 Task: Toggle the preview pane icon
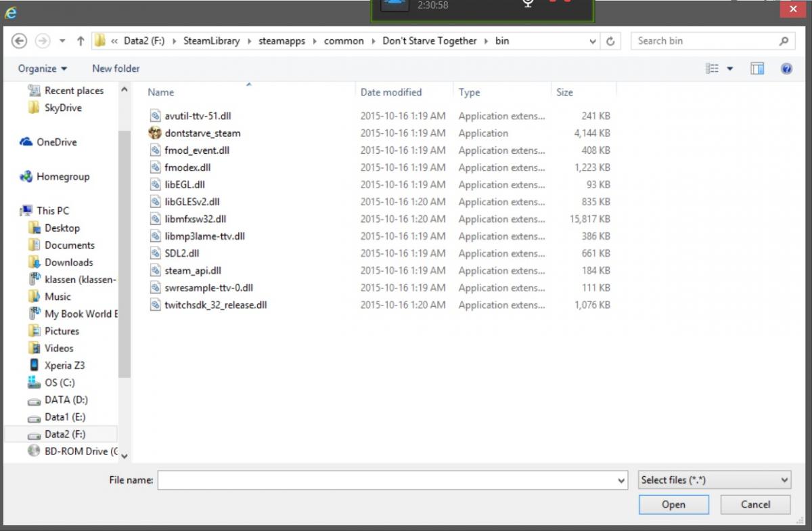tap(757, 68)
